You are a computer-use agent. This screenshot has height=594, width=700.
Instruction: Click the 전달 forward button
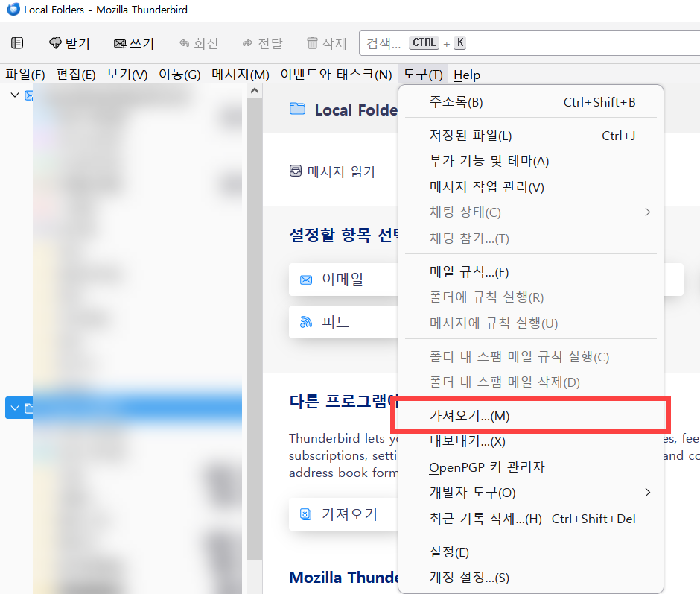click(x=262, y=43)
